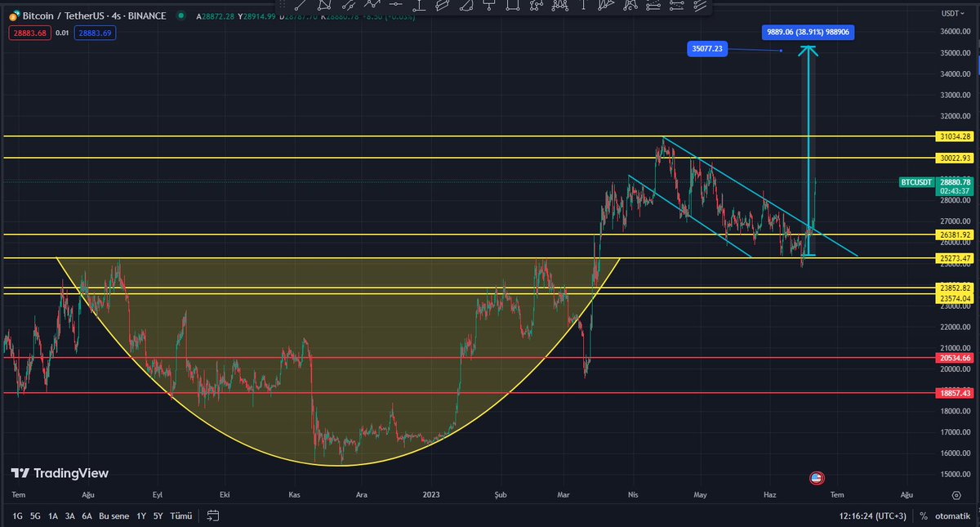980x527 pixels.
Task: Click the 15000.00 price scale value
Action: click(x=955, y=475)
